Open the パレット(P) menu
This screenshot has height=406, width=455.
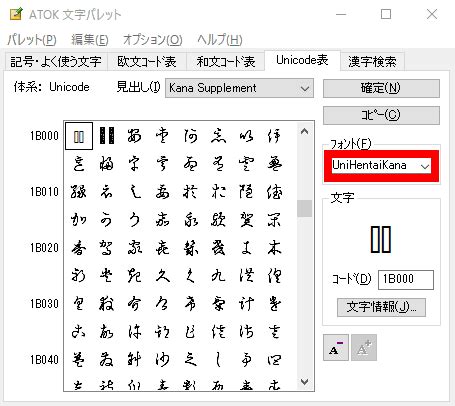tap(32, 40)
